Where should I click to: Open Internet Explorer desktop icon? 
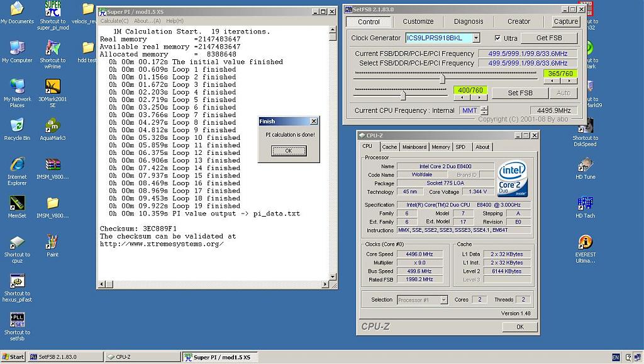tap(17, 171)
